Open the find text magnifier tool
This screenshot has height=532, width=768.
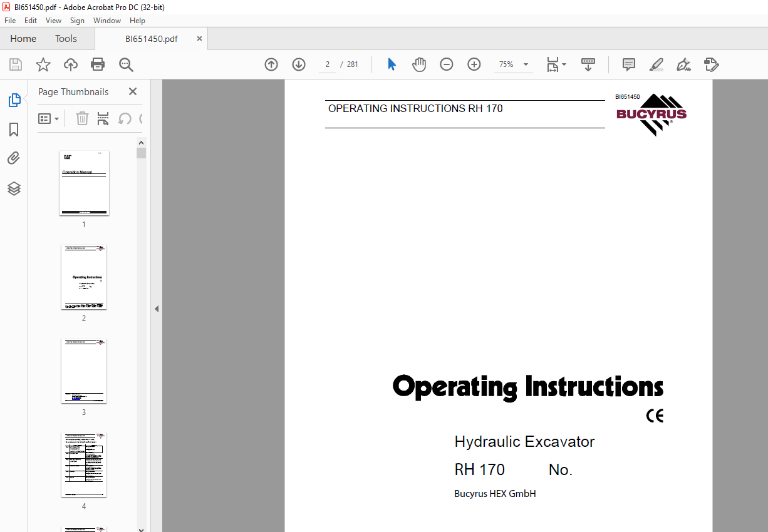tap(126, 64)
